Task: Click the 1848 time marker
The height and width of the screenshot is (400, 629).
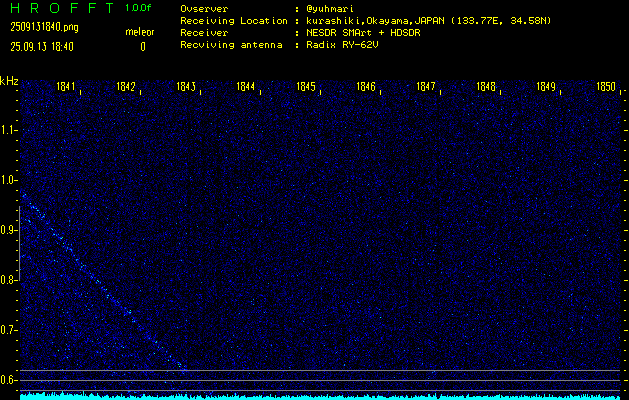Action: [x=486, y=86]
